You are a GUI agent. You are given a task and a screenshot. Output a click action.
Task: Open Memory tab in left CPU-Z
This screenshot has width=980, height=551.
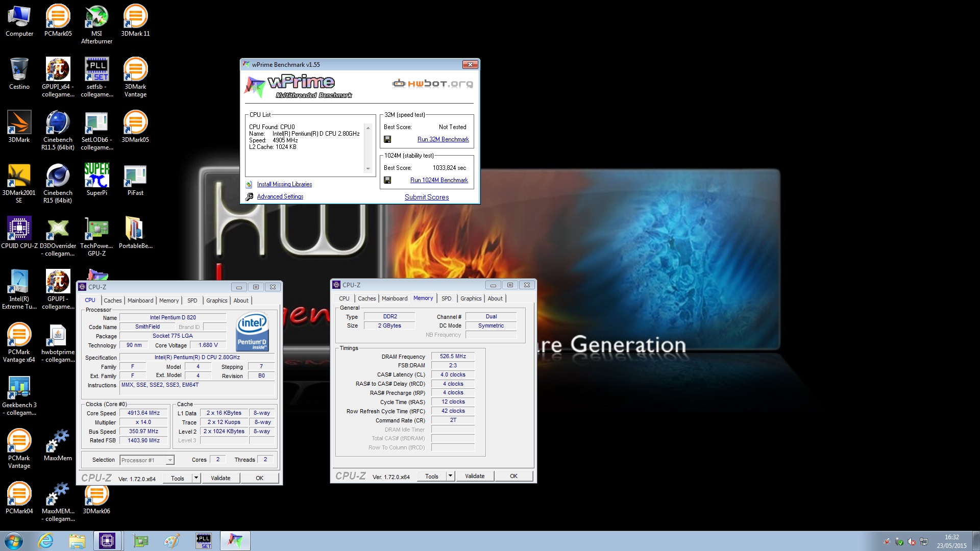[169, 300]
